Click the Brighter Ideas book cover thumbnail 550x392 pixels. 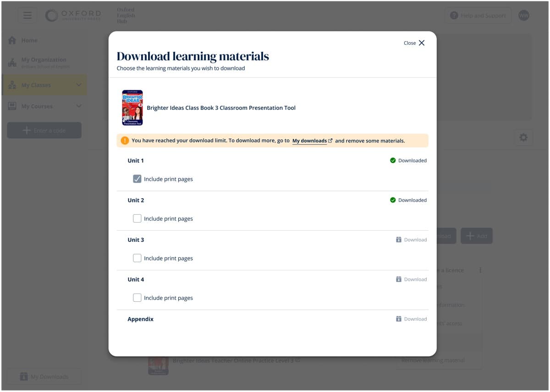tap(132, 108)
